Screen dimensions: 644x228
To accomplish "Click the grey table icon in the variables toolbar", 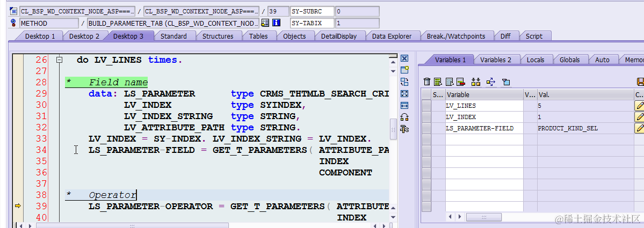I will (450, 82).
